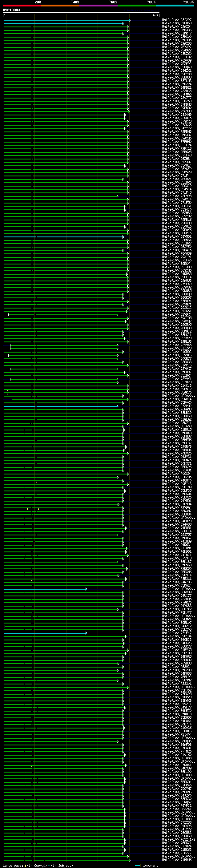Open hit UniRef100_A9PI18

(177, 149)
